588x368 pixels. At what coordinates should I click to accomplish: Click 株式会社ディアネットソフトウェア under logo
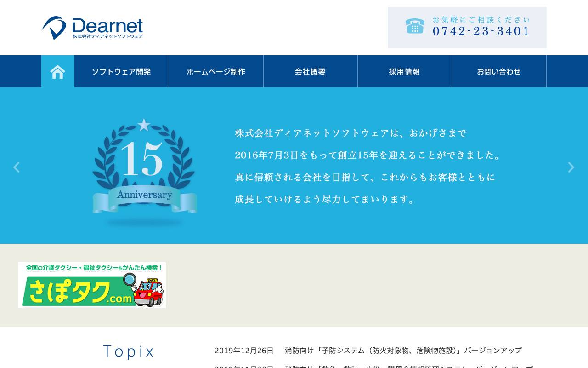click(x=107, y=36)
